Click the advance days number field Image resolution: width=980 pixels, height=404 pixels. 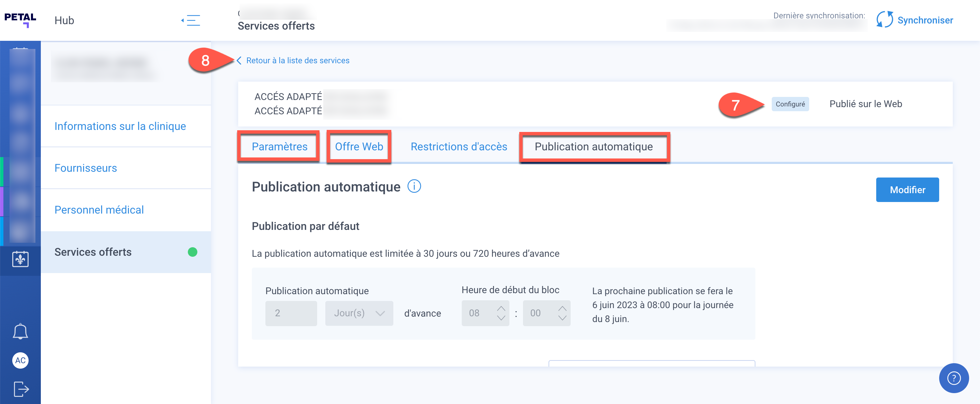coord(291,313)
